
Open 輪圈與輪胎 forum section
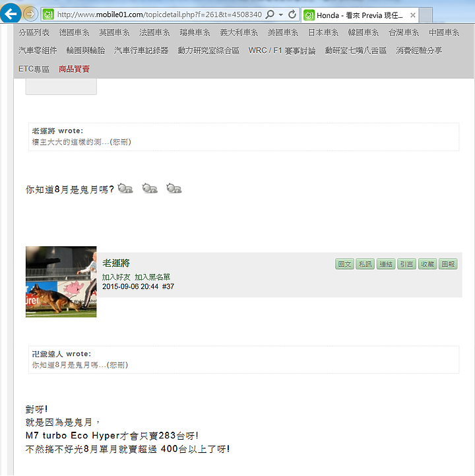(x=86, y=50)
